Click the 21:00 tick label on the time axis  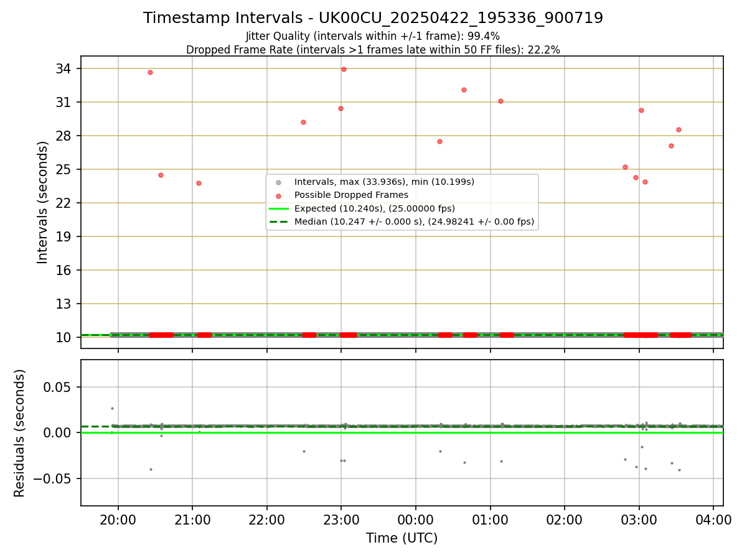[192, 520]
